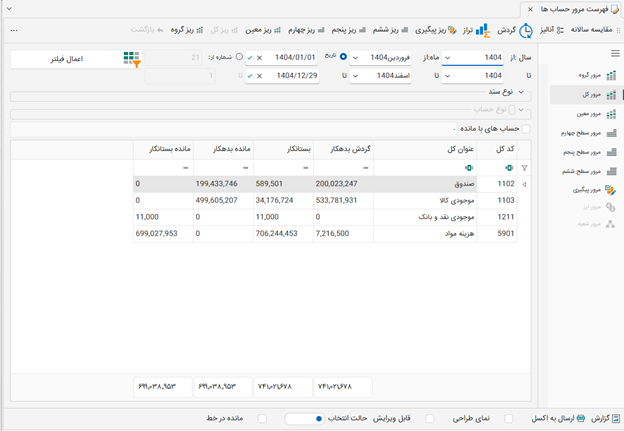The width and height of the screenshot is (624, 431).
Task: Click the تراز chart icon
Action: pos(483,30)
